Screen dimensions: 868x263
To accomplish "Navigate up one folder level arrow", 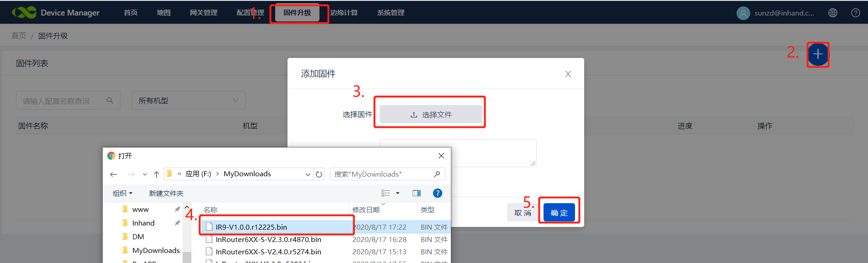I will pyautogui.click(x=157, y=174).
